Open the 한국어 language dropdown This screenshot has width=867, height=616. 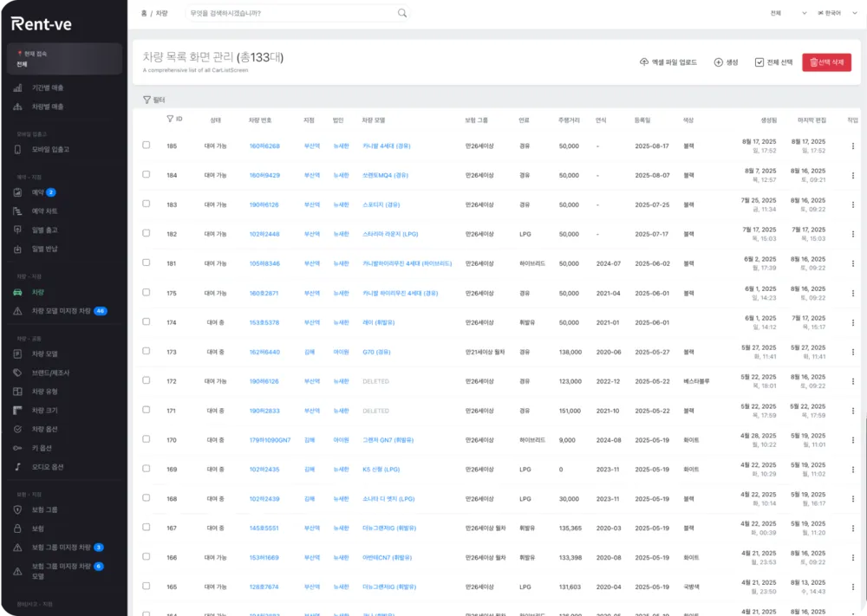(838, 13)
